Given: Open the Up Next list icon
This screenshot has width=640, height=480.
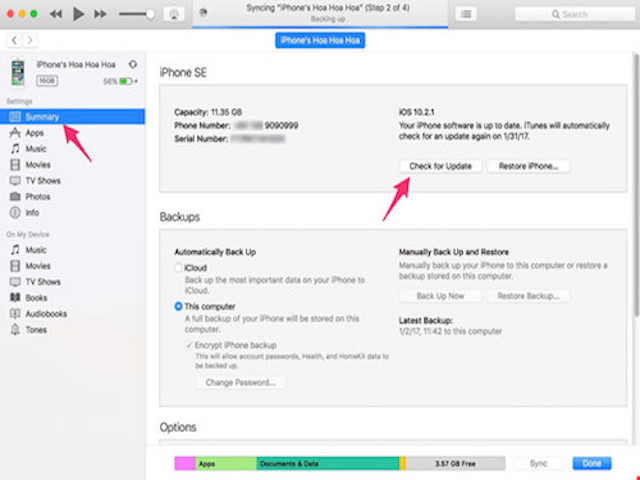Looking at the screenshot, I should tap(466, 14).
